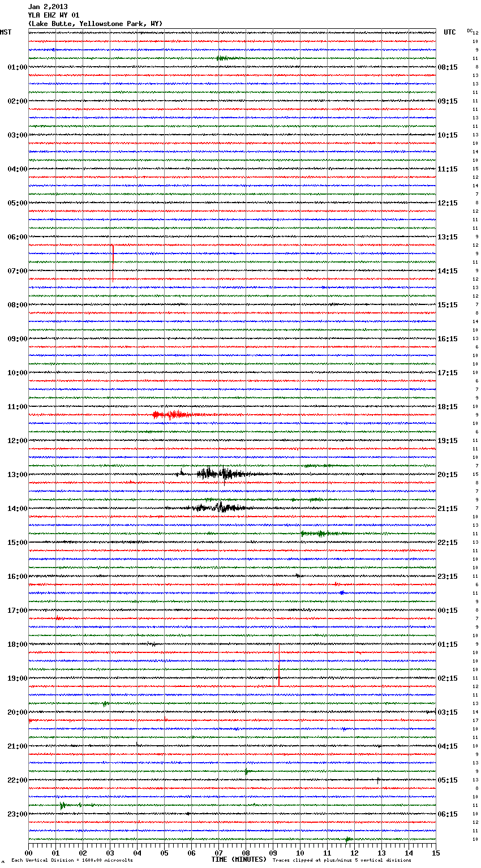Select the "01:00" MST time label
The image size is (481, 868).
coord(18,67)
